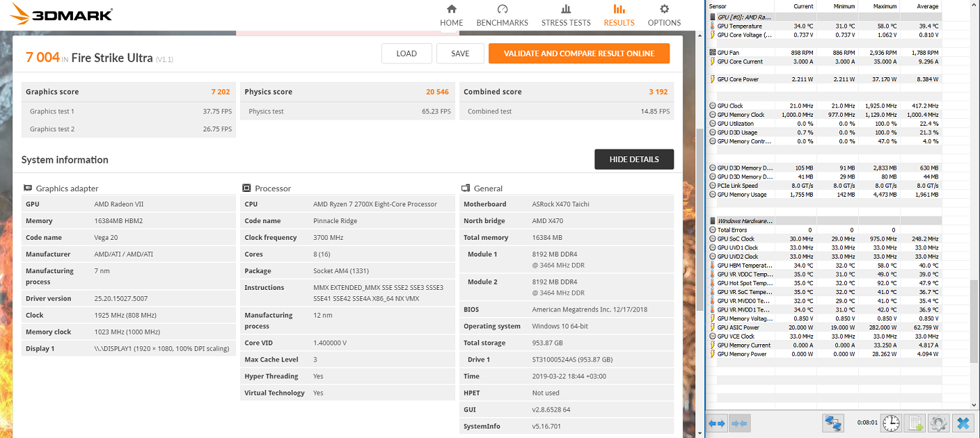The height and width of the screenshot is (438, 980).
Task: Click the SAVE result button
Action: [460, 54]
